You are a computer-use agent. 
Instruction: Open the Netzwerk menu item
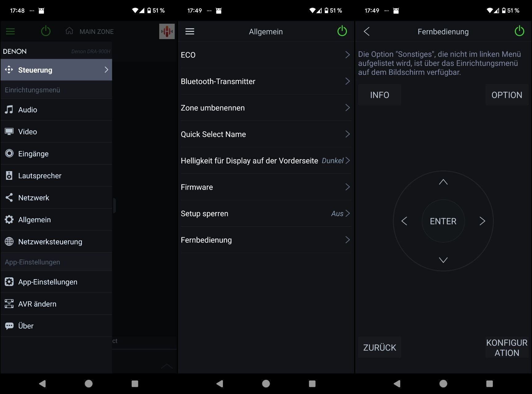(x=56, y=198)
